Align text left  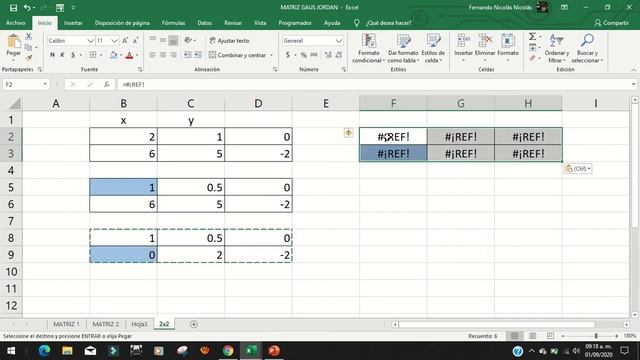point(152,55)
